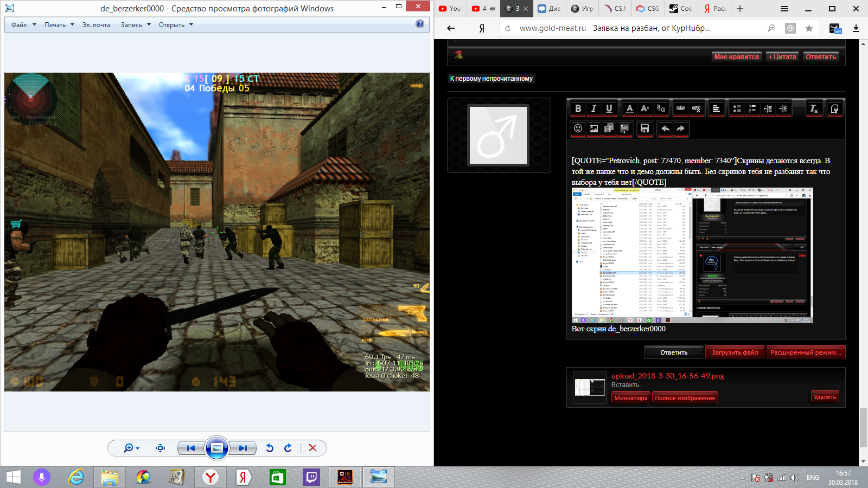
Task: Click '+ Цитата' on the post
Action: (782, 57)
